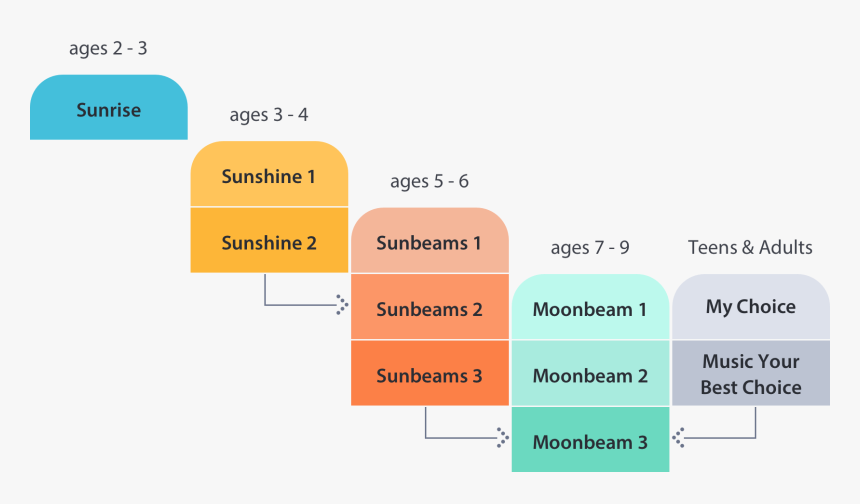Screen dimensions: 860x504
Task: Click connector line below Sunshine 2
Action: [266, 292]
